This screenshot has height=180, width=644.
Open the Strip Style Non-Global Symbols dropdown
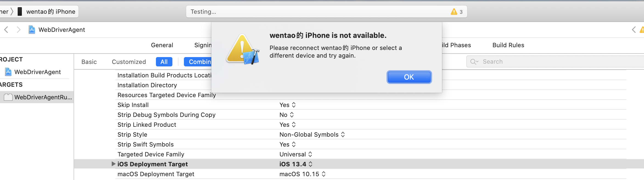point(312,134)
